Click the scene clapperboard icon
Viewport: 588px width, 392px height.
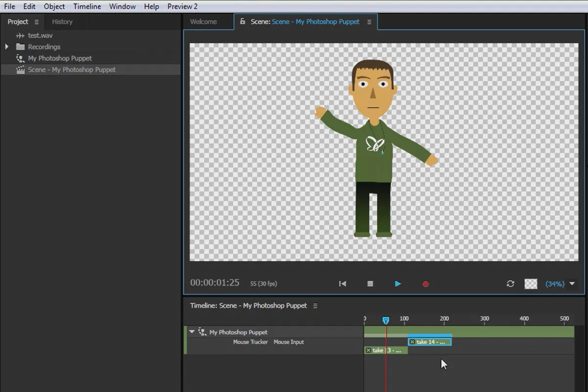tap(20, 70)
